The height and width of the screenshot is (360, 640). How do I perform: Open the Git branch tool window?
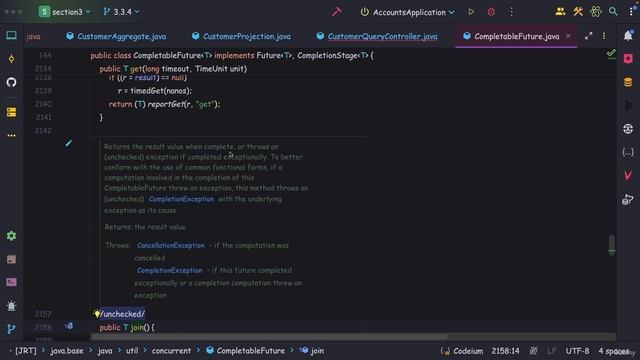(x=11, y=329)
